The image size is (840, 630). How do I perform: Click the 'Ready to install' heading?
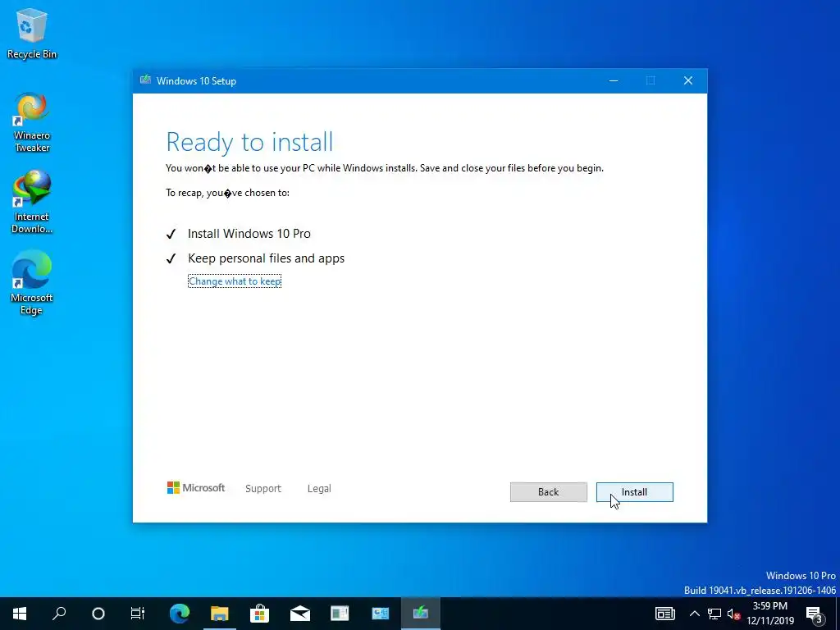pyautogui.click(x=249, y=142)
